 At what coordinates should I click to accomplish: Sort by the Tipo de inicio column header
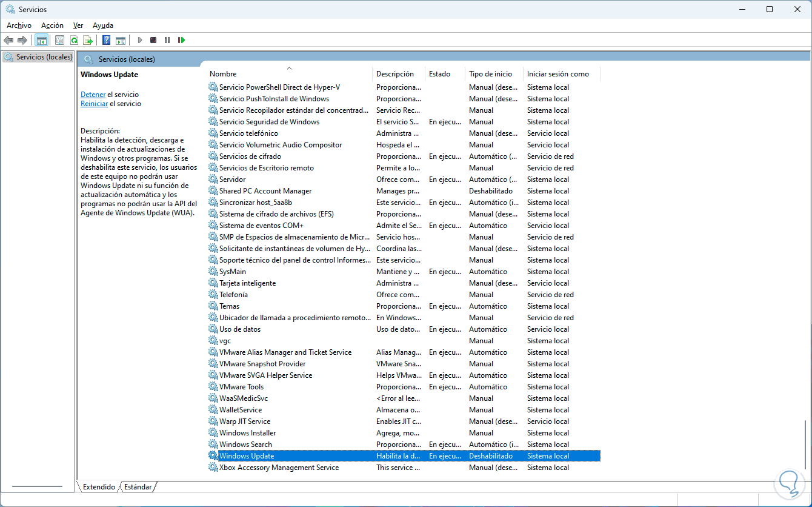(494, 74)
